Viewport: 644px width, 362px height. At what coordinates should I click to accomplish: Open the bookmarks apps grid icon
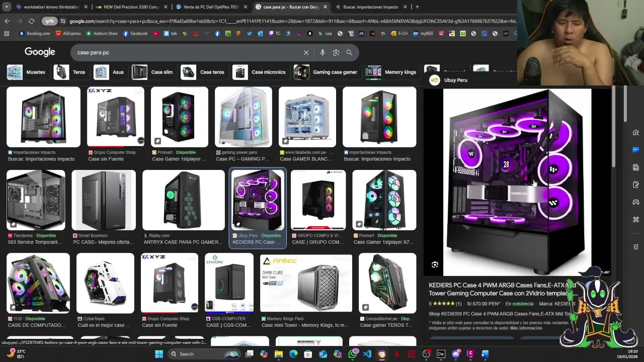pos(7,34)
